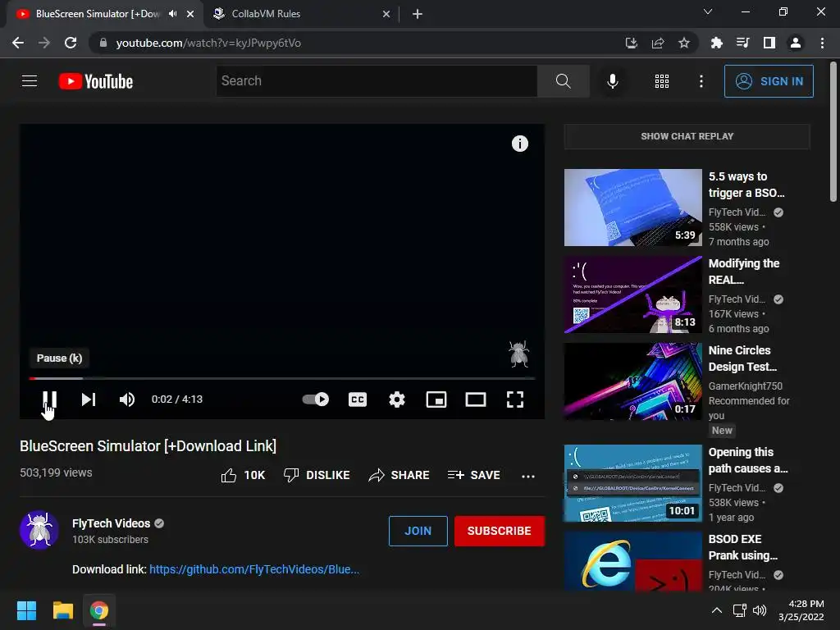Like the video with thumbs up
This screenshot has height=630, width=840.
(243, 475)
